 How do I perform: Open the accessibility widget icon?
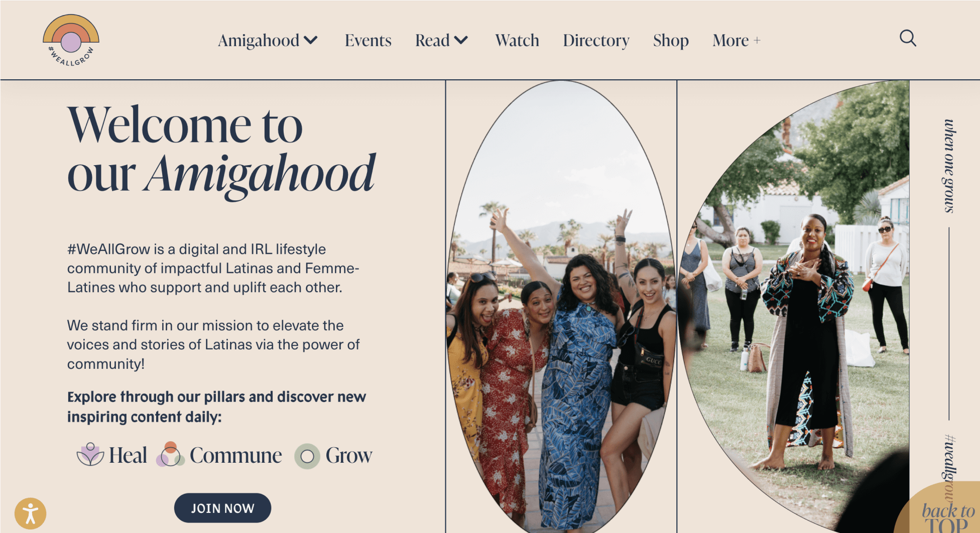(31, 513)
